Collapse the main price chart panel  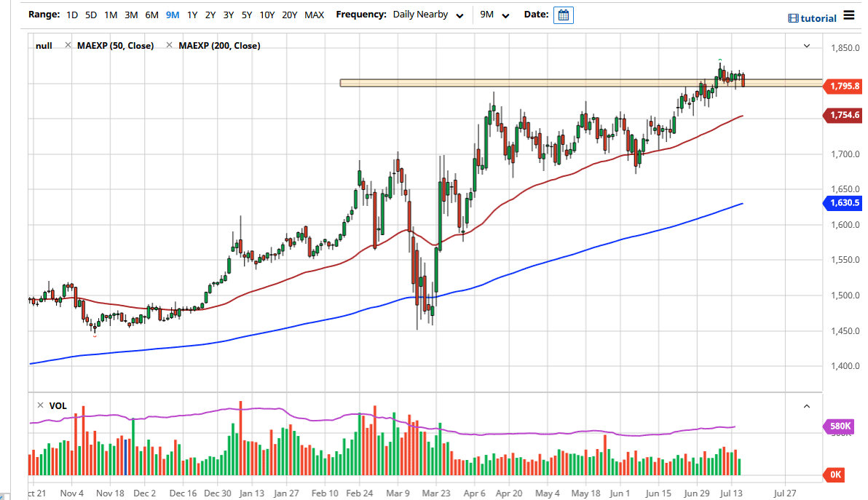[806, 46]
